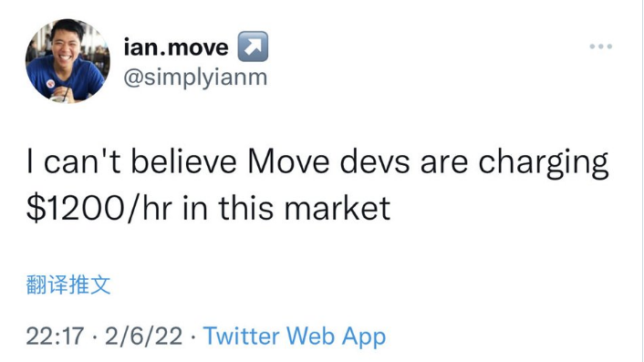Click the word "believe" in the tweet
This screenshot has width=644, height=362.
(183, 161)
